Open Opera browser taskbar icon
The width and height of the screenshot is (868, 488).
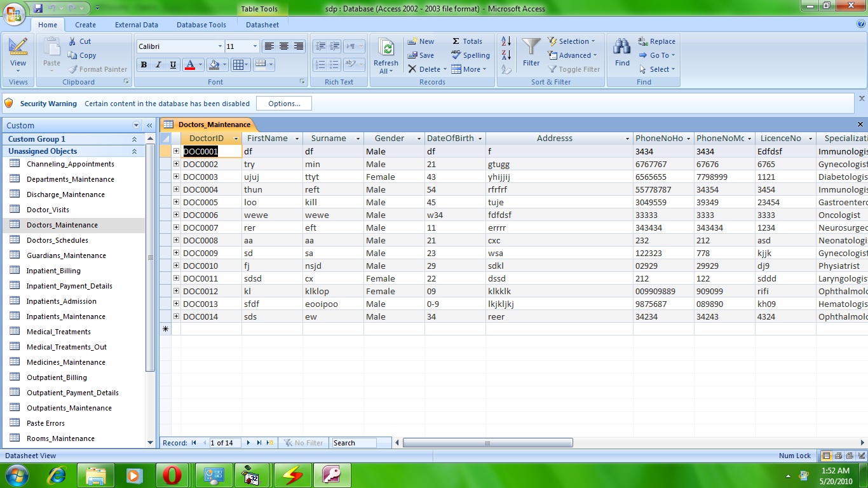click(x=172, y=475)
